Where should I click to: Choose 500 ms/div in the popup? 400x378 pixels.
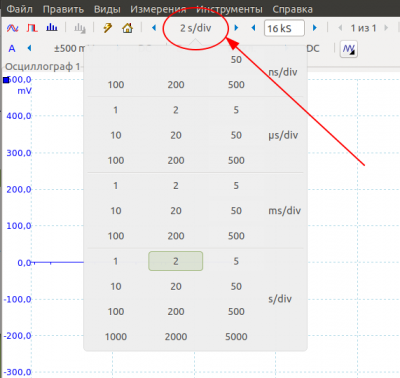tap(236, 236)
